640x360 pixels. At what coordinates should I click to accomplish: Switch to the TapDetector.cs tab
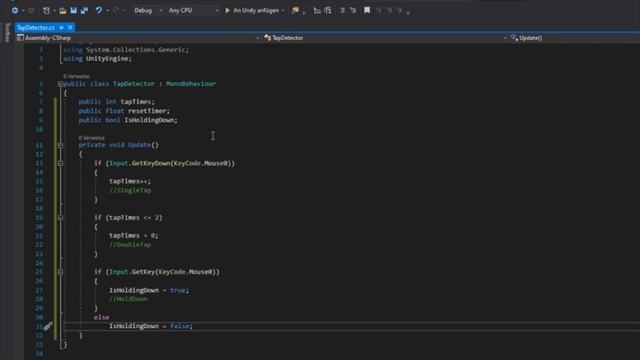tap(36, 27)
